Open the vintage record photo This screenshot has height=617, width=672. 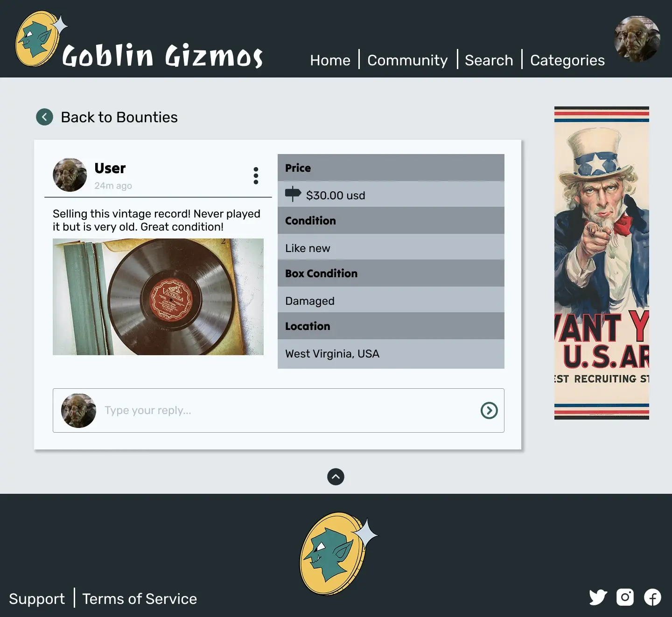pos(158,297)
